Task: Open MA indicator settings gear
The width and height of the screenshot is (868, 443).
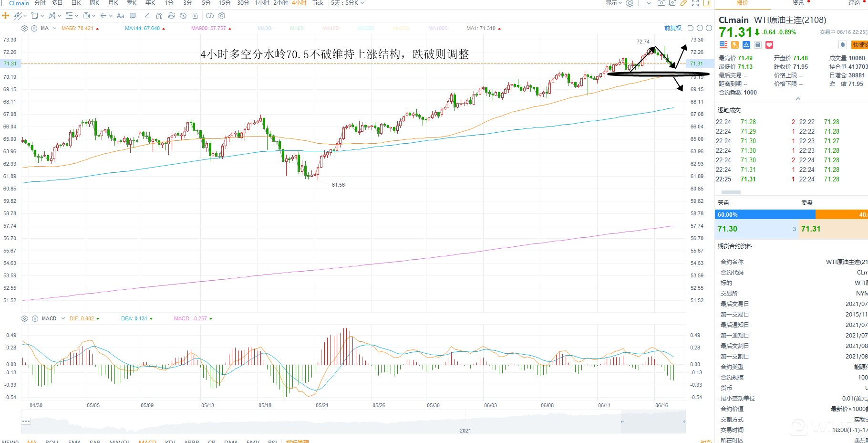Action: pos(25,28)
